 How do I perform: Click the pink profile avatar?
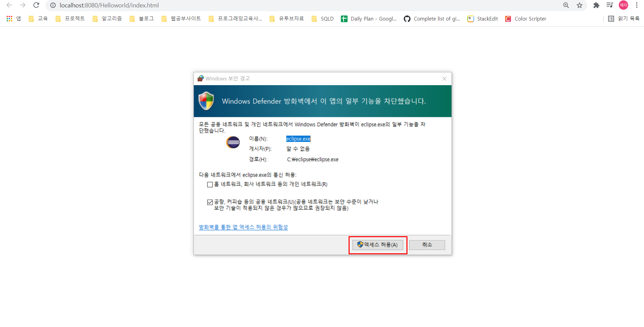tap(623, 5)
